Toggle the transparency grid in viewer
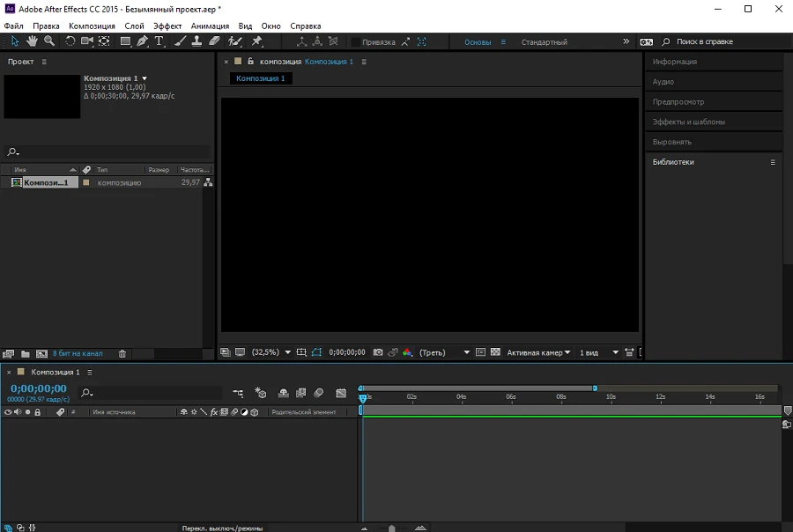This screenshot has width=793, height=532. pyautogui.click(x=495, y=352)
